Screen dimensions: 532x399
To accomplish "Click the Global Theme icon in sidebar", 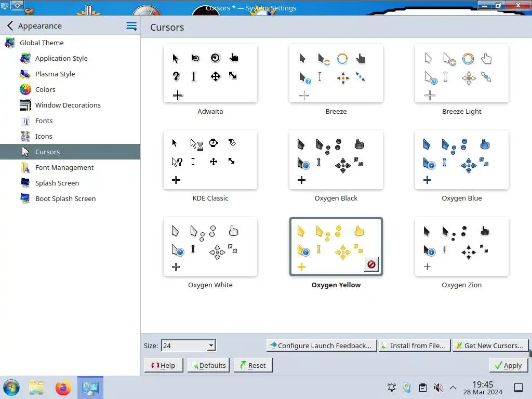I will 10,43.
